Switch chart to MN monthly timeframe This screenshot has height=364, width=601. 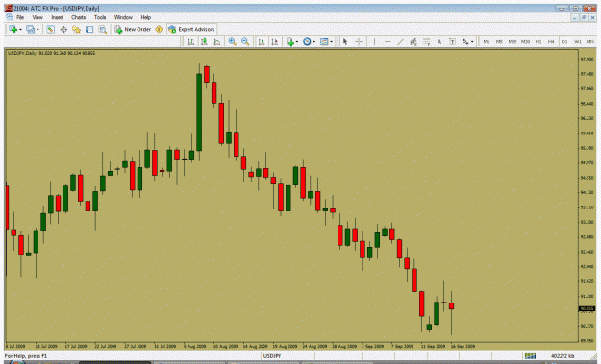[590, 41]
